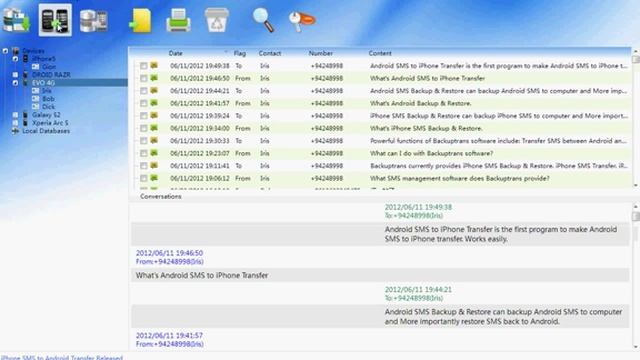The height and width of the screenshot is (360, 640).
Task: Click the Local Databases icon in tree
Action: pos(16,131)
